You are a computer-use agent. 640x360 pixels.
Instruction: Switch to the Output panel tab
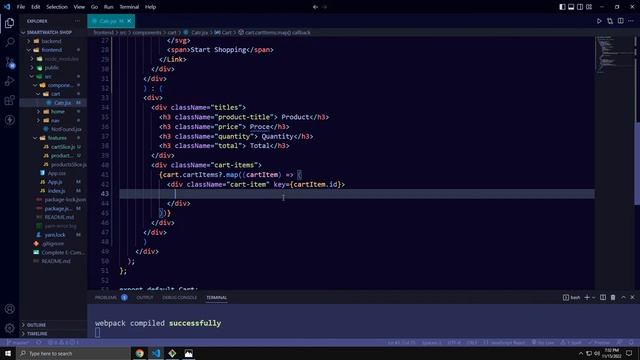click(x=144, y=298)
